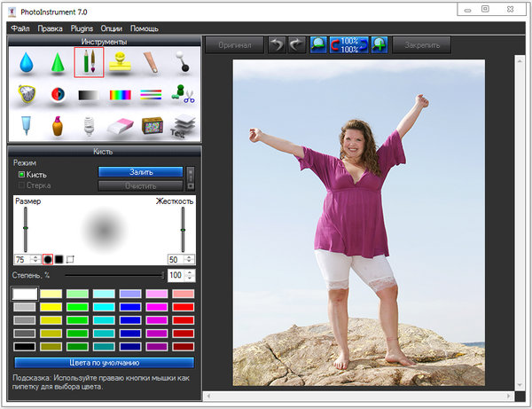Screen dimensions: 532x409
Task: Reset zoom with the 100% button
Action: (348, 44)
